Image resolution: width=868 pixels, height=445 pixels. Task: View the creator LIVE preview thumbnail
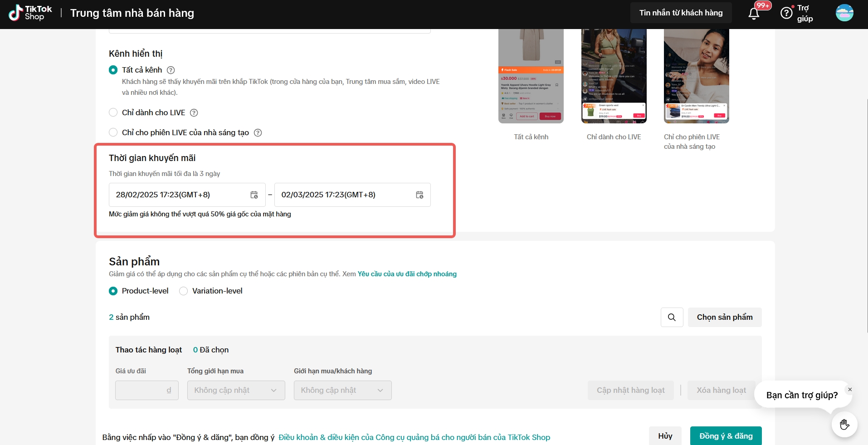click(697, 76)
